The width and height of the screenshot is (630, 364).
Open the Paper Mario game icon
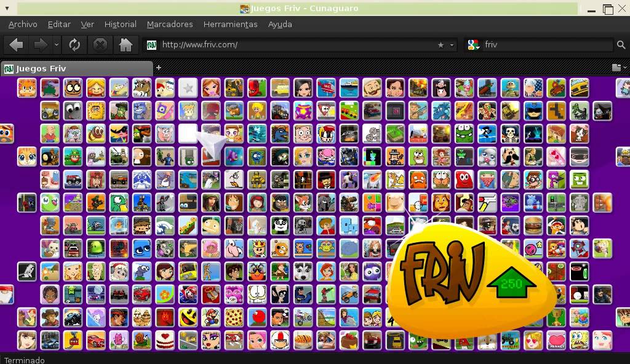point(211,317)
